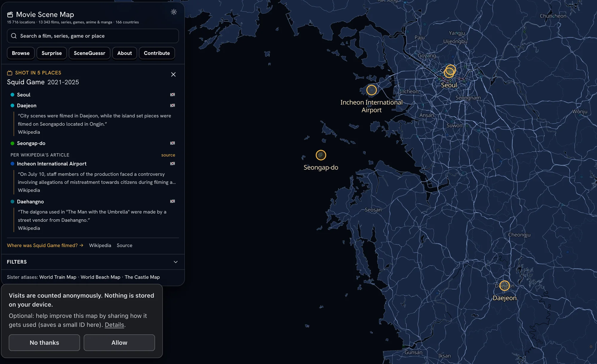Click the flag beside Incheon International Airport

tap(173, 164)
